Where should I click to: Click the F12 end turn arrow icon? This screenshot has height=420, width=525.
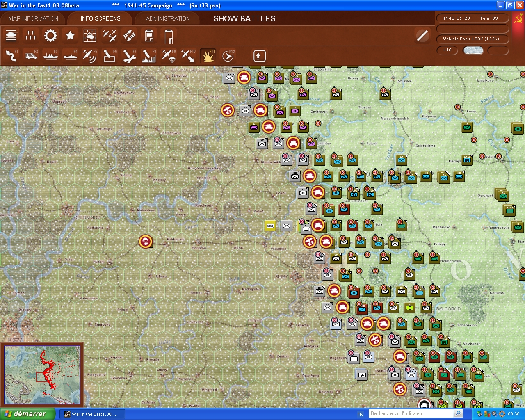tap(228, 55)
